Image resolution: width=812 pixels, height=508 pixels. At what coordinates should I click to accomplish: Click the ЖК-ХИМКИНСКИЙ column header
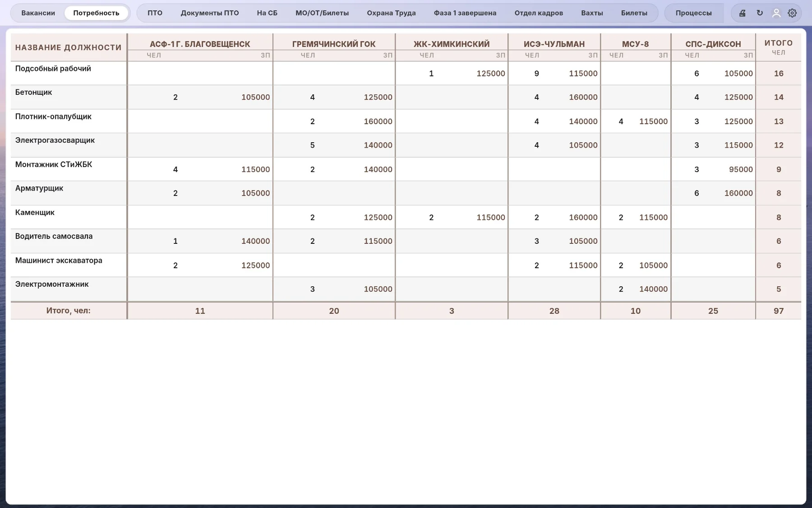[x=452, y=44]
